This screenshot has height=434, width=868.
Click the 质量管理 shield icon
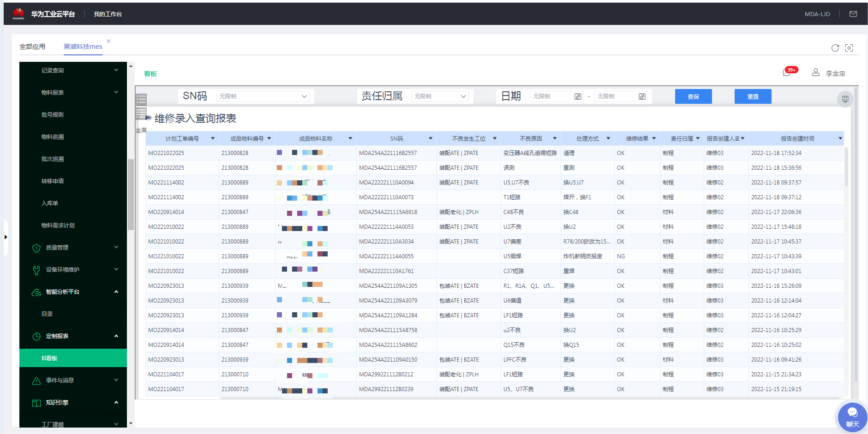pyautogui.click(x=36, y=248)
